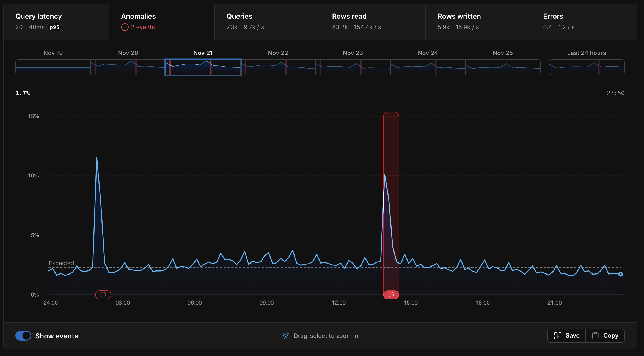The height and width of the screenshot is (356, 644).
Task: Click the highlighted Nov 21 selection box
Action: 203,67
